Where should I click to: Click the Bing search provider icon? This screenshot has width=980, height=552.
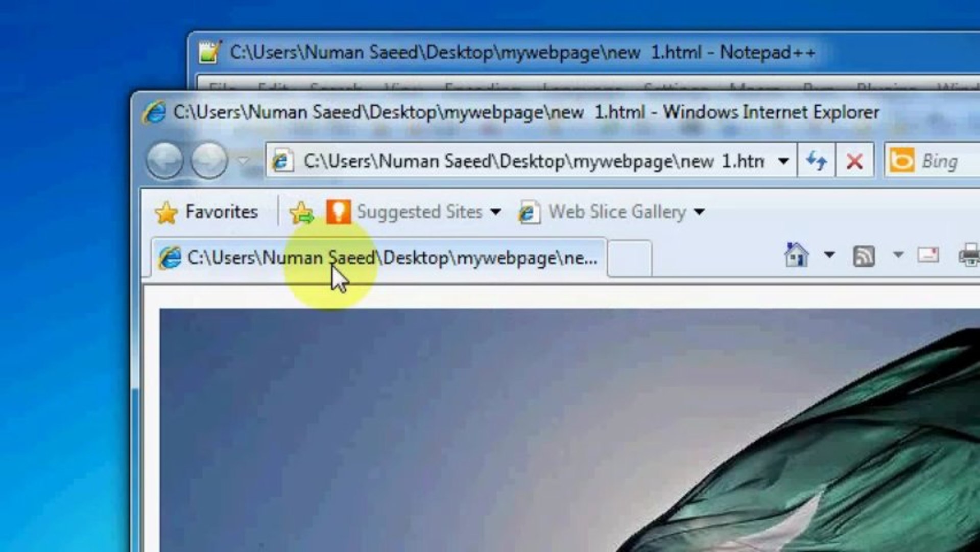coord(902,161)
